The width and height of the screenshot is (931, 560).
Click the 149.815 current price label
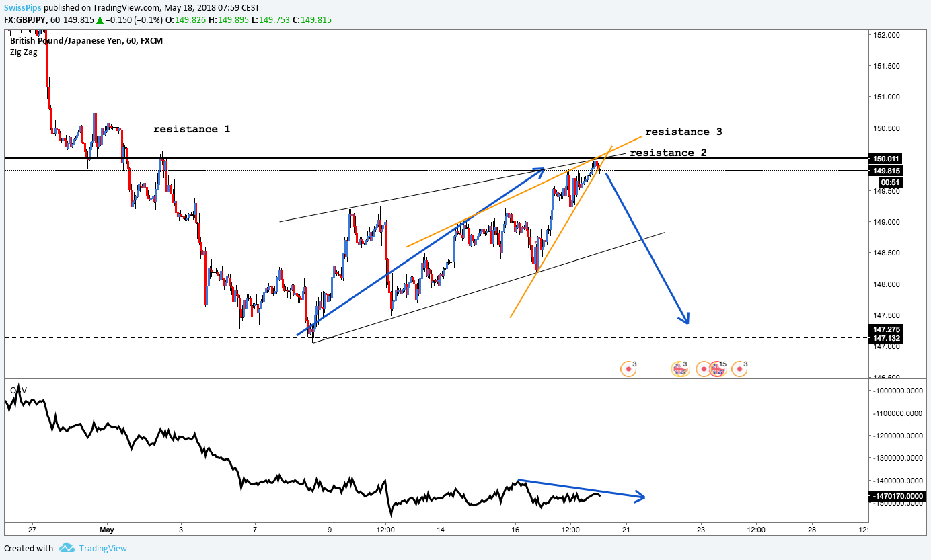pyautogui.click(x=887, y=171)
